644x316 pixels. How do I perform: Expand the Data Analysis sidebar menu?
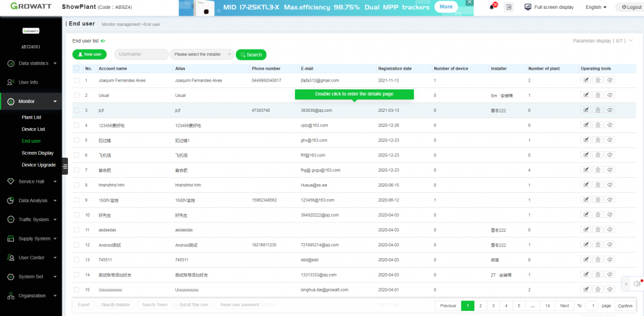[31, 200]
